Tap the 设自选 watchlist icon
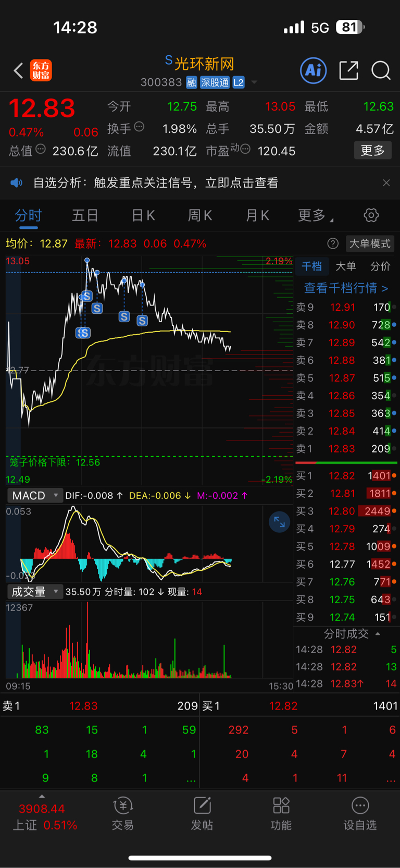This screenshot has height=868, width=400. point(360,814)
